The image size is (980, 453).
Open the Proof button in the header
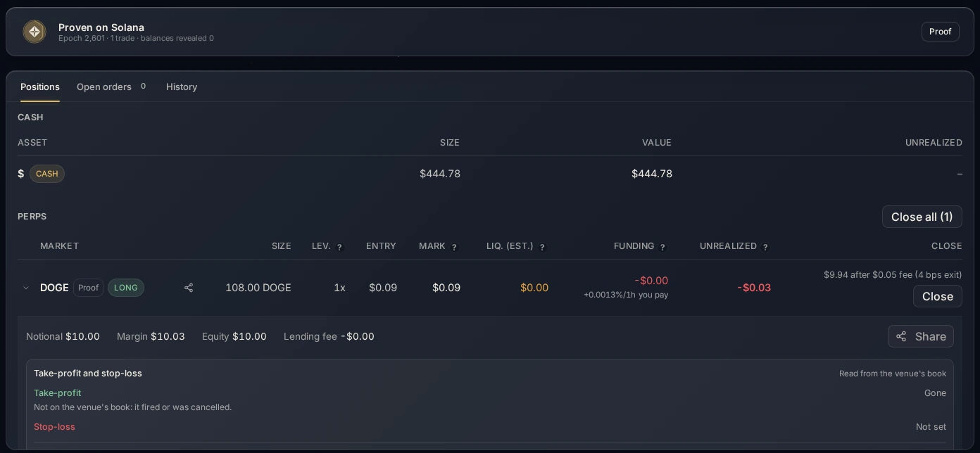940,32
